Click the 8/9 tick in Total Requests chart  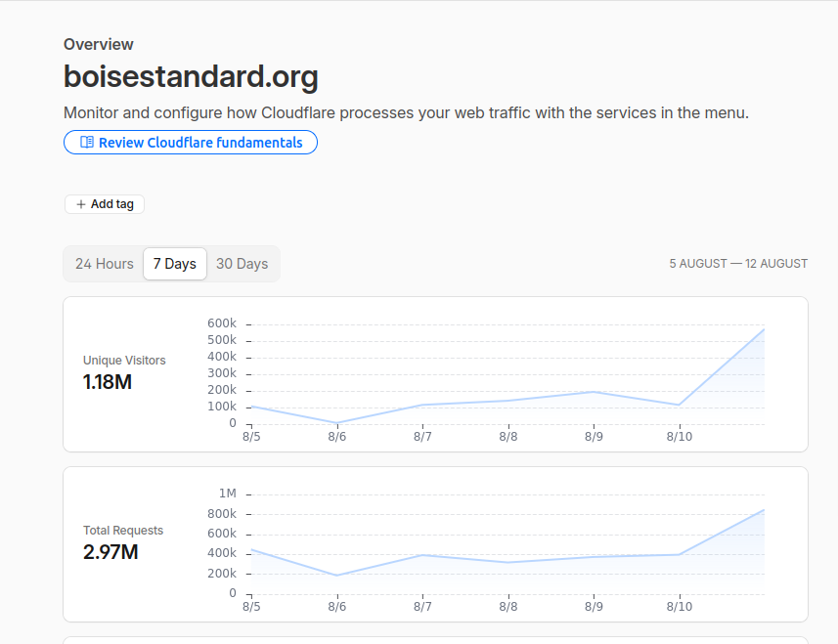594,607
